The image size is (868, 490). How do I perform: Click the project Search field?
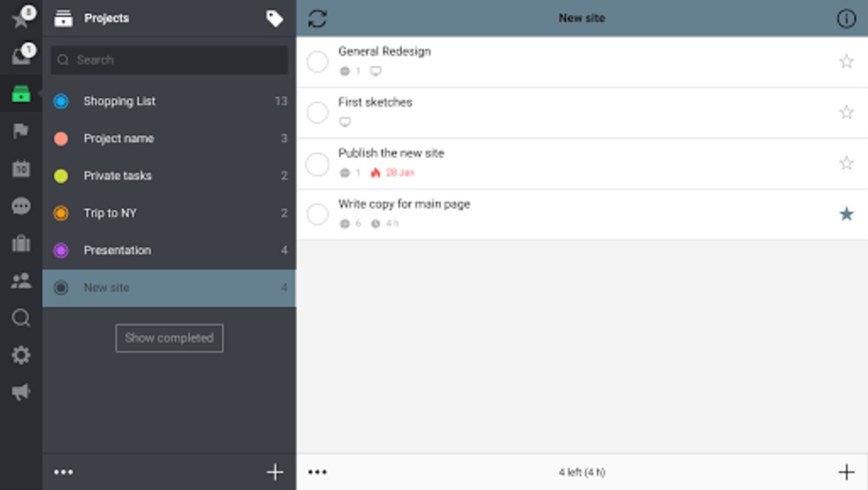(x=169, y=60)
